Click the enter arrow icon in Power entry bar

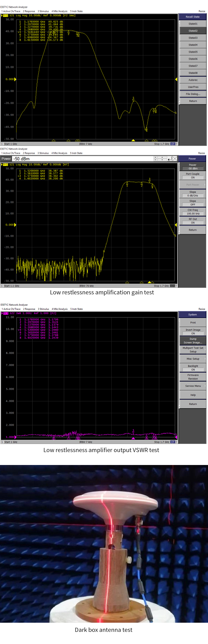coord(170,159)
